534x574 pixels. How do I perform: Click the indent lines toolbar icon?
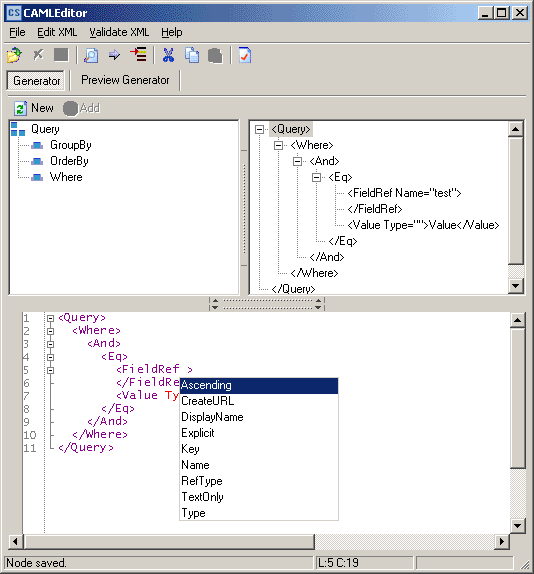(138, 55)
